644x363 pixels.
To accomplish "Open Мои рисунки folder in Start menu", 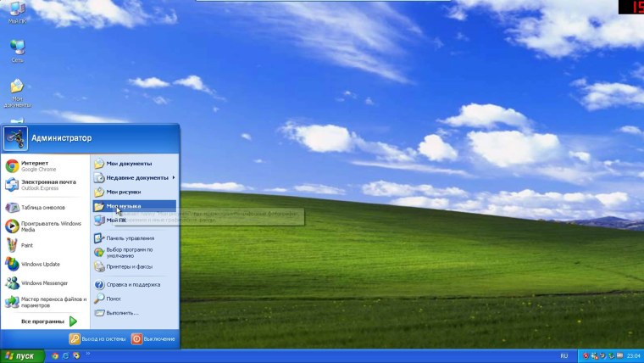I will point(135,192).
